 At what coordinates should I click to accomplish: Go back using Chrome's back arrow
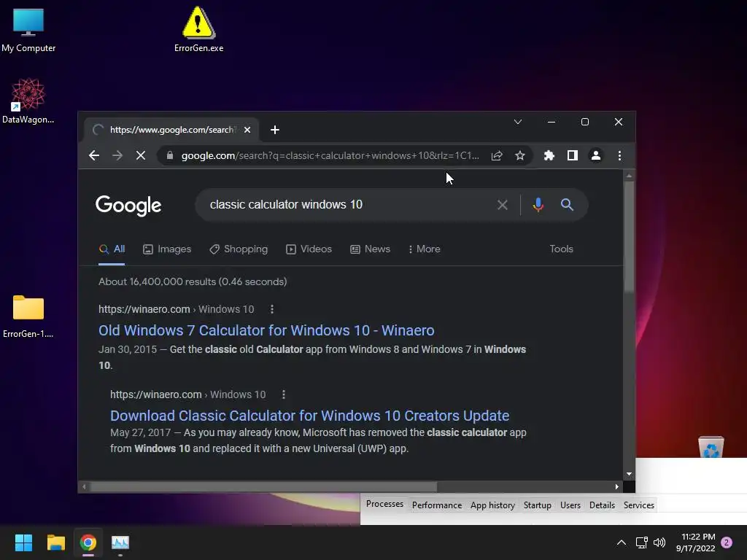tap(94, 156)
